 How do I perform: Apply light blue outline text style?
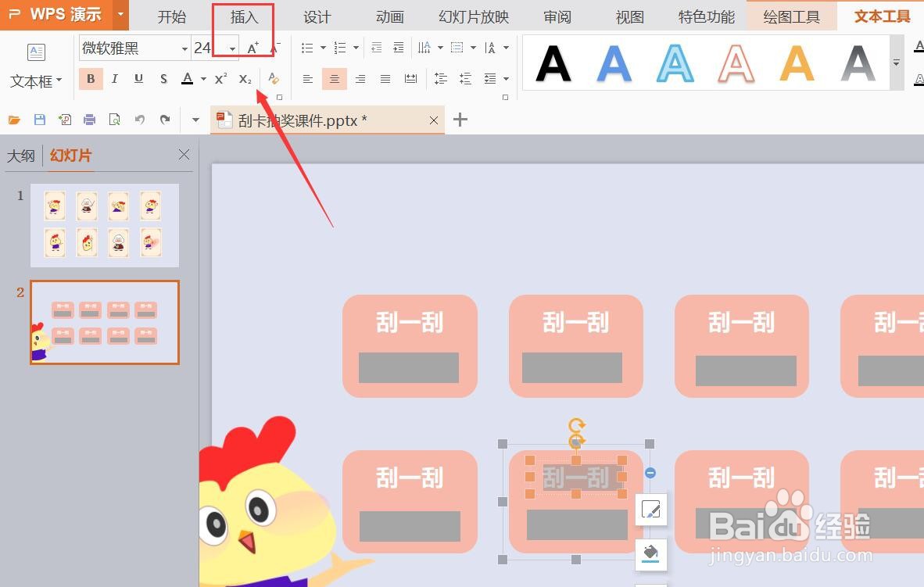click(675, 63)
